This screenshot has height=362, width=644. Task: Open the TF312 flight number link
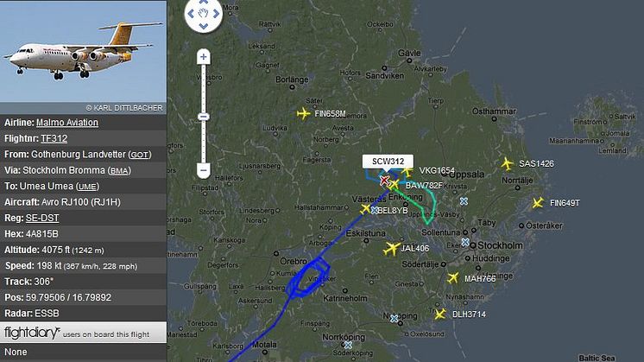point(54,138)
